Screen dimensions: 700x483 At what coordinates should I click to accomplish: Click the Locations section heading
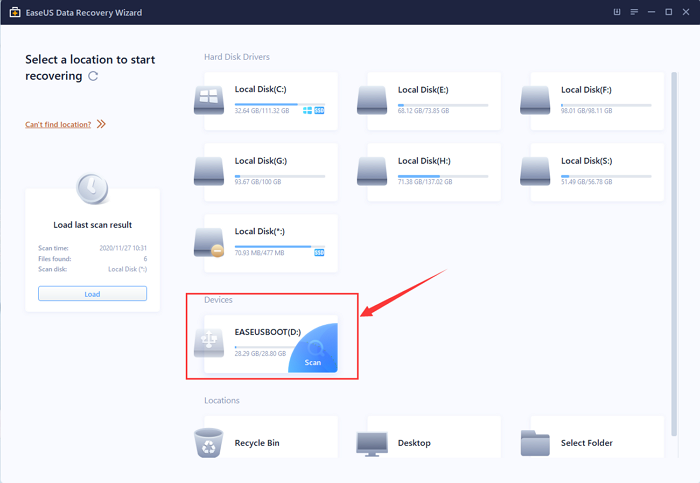click(222, 401)
